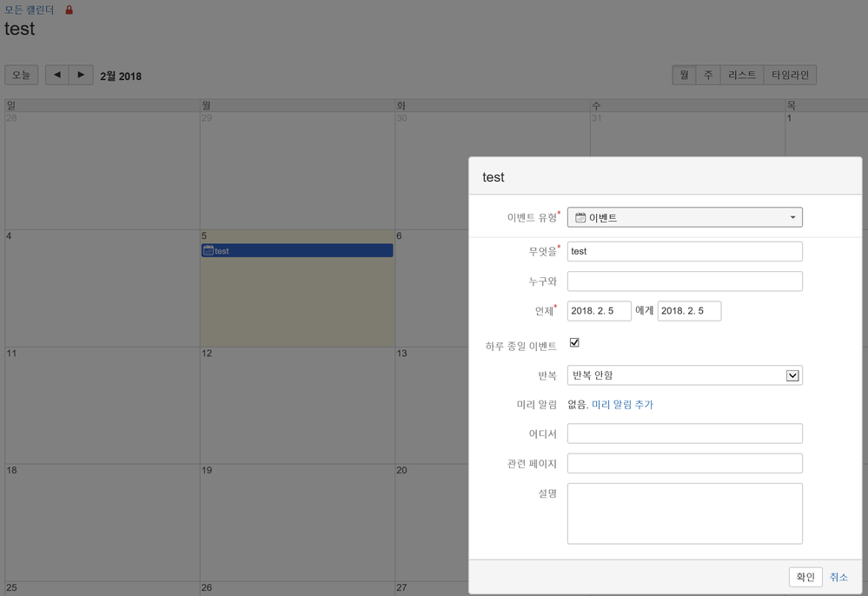Click calendar day 11

click(x=103, y=405)
